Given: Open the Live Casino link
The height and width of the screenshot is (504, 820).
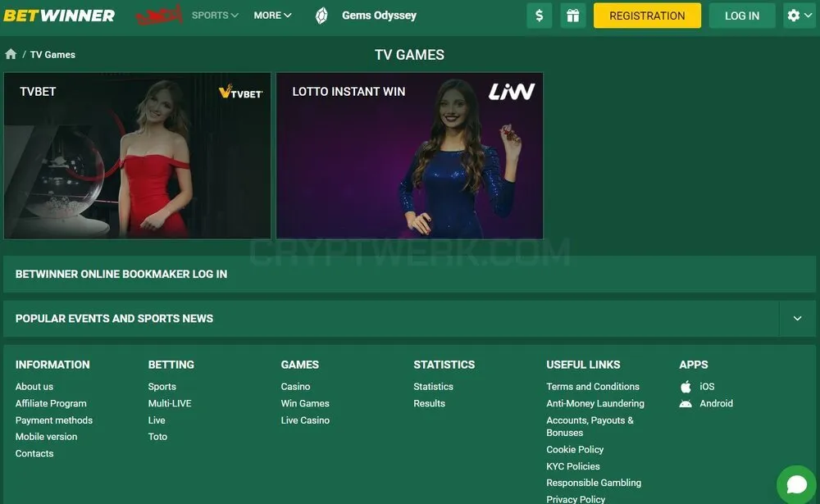Looking at the screenshot, I should click(305, 420).
